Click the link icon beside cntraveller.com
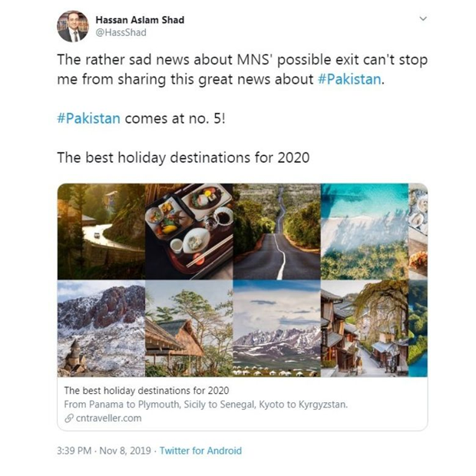The width and height of the screenshot is (476, 476). pyautogui.click(x=69, y=418)
